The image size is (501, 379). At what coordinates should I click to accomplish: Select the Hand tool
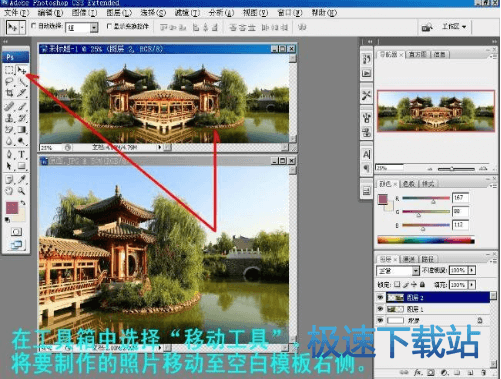(x=9, y=191)
